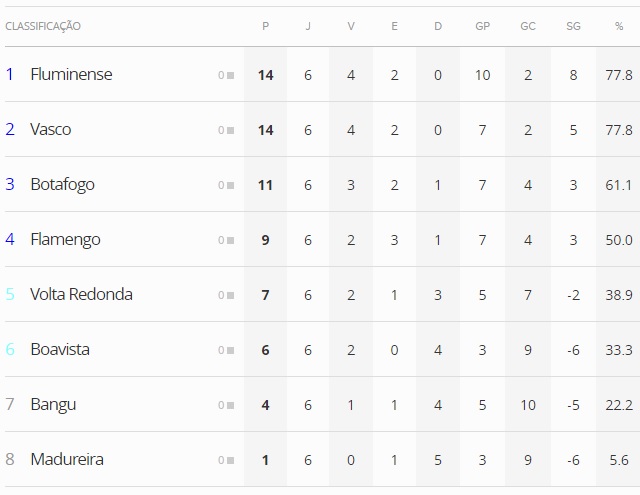Click Fluminense's bold 14 points cell

click(x=266, y=75)
